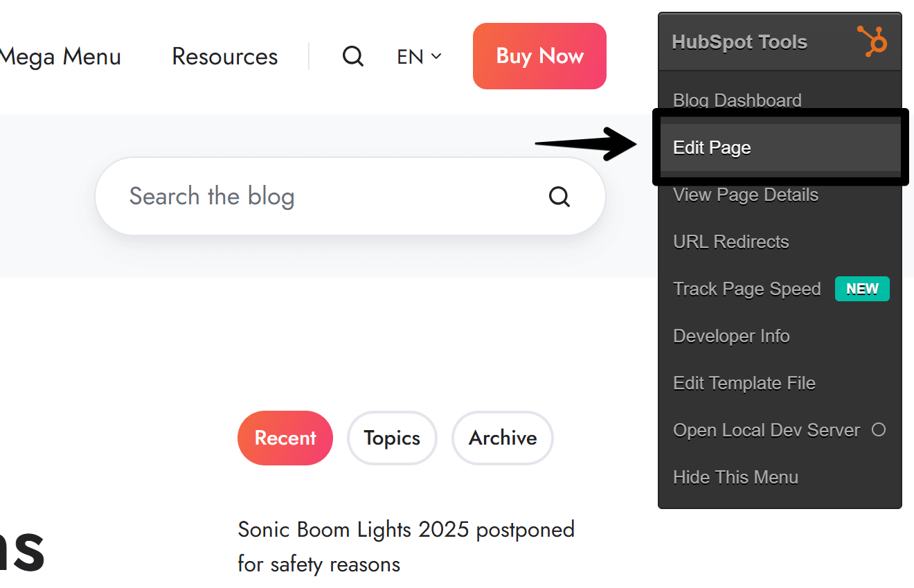914x588 pixels.
Task: Switch to the Topics tab
Action: tap(392, 438)
